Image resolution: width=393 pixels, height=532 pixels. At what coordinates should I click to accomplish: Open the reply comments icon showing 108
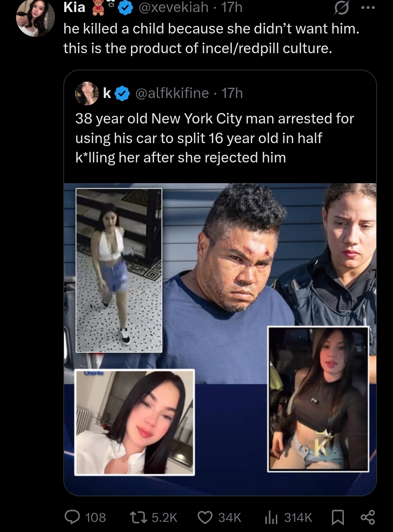(72, 517)
